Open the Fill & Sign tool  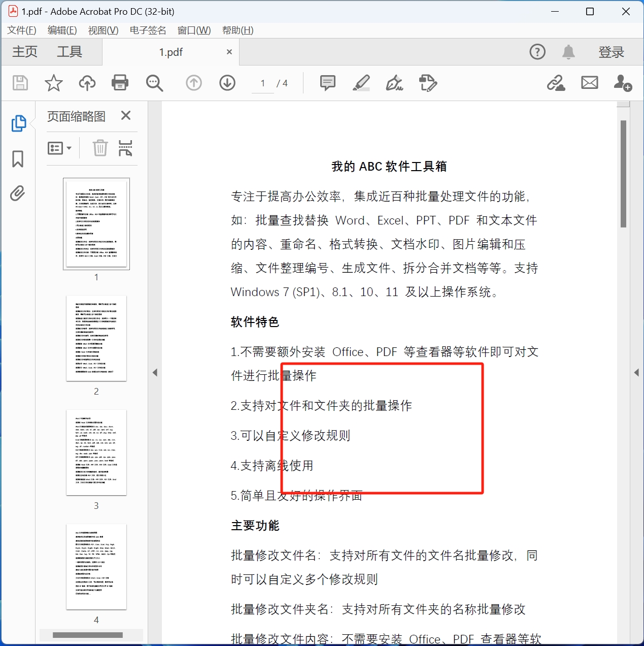[x=394, y=83]
